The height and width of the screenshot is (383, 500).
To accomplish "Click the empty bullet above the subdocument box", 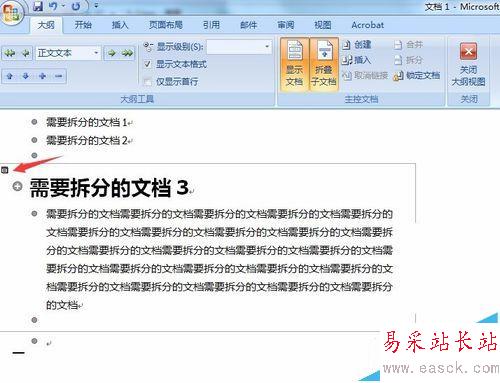I will 34,155.
